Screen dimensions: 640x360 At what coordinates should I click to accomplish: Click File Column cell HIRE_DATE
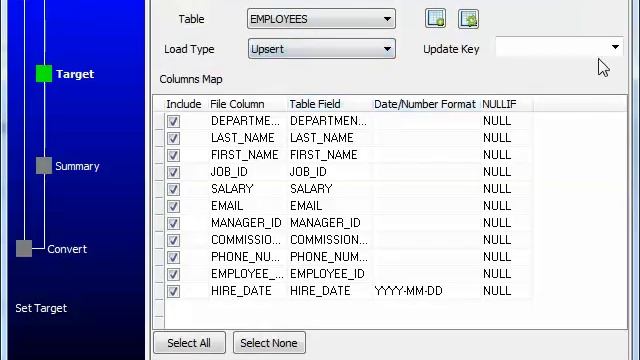[241, 291]
